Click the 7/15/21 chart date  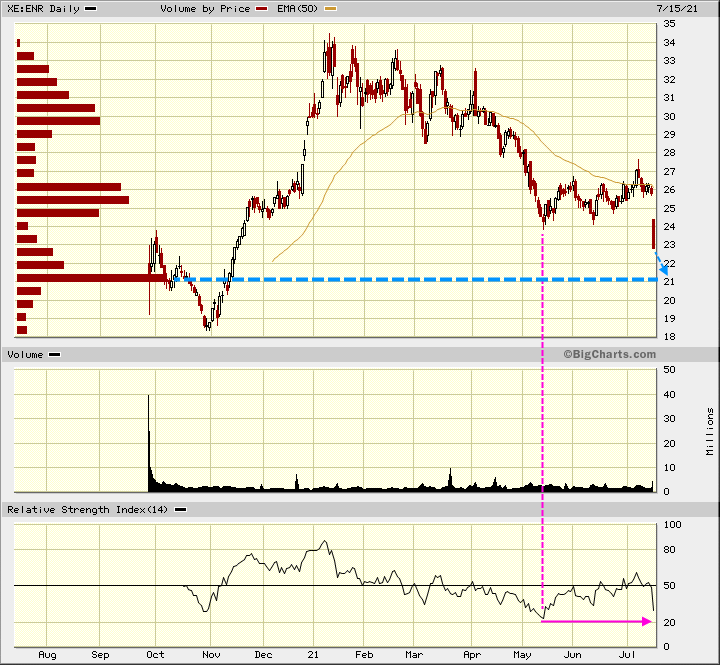pos(677,9)
